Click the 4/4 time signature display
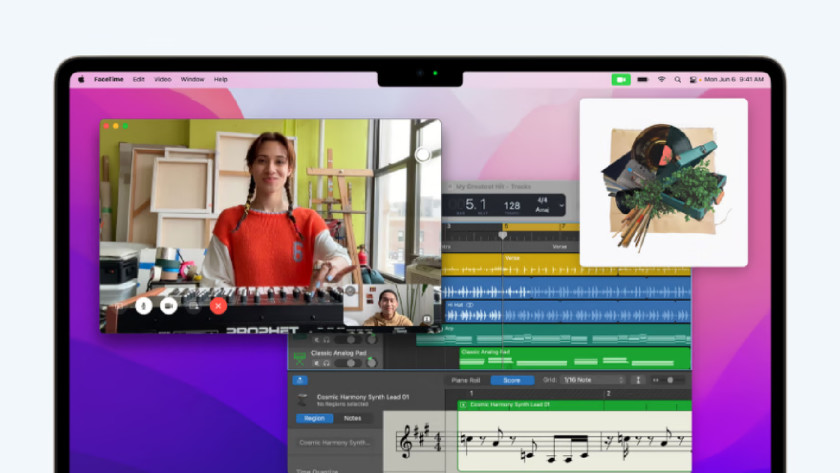Image resolution: width=840 pixels, height=473 pixels. [x=542, y=200]
